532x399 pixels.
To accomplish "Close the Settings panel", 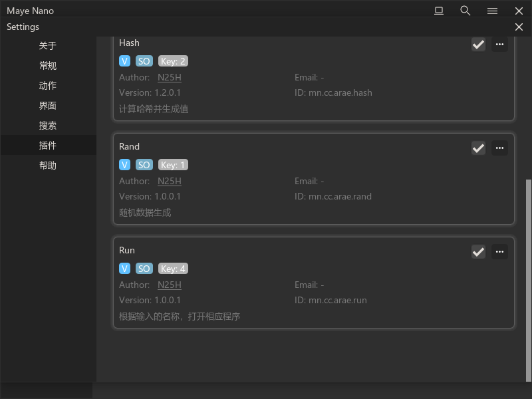I will click(519, 27).
